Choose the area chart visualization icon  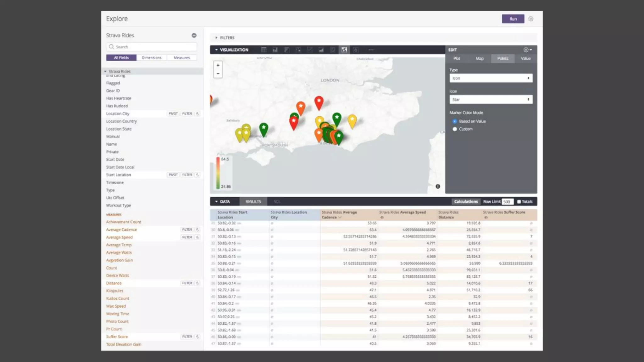coord(321,50)
